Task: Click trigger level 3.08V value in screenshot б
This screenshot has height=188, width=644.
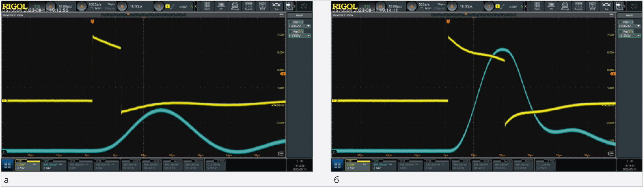Action: point(513,7)
